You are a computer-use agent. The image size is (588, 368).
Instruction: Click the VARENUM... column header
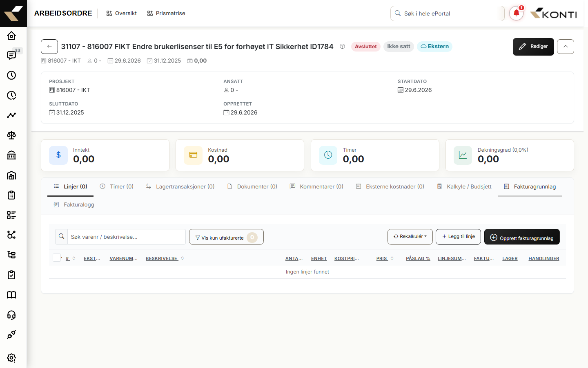point(124,258)
